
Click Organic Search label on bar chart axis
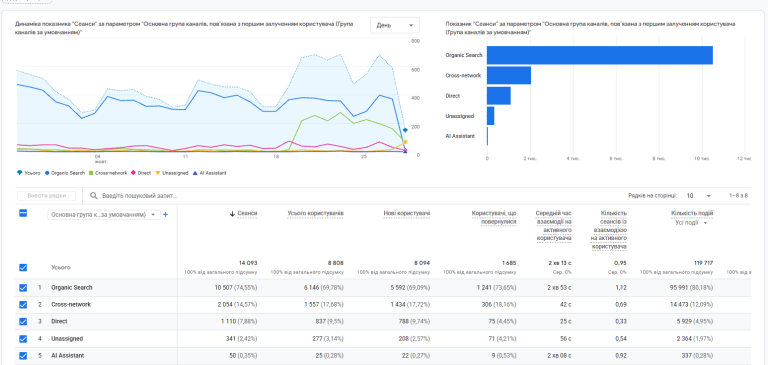click(463, 55)
